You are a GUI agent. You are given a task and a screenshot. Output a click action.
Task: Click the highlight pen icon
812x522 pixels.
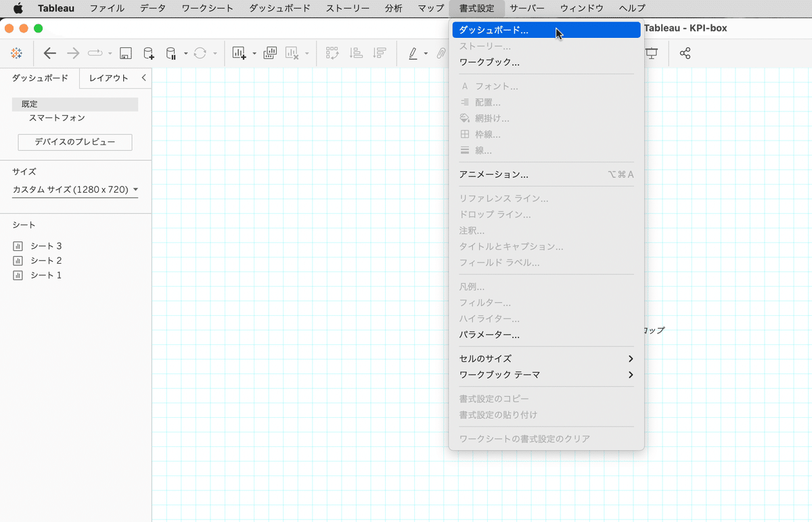[413, 53]
